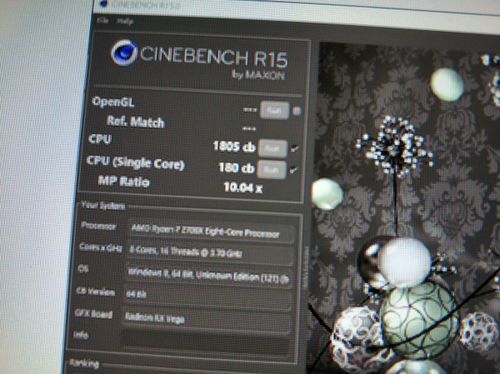Open the Help menu

point(125,21)
